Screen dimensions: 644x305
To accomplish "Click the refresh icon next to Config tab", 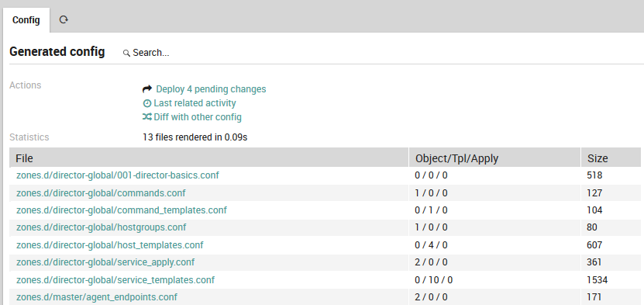I will pyautogui.click(x=64, y=19).
